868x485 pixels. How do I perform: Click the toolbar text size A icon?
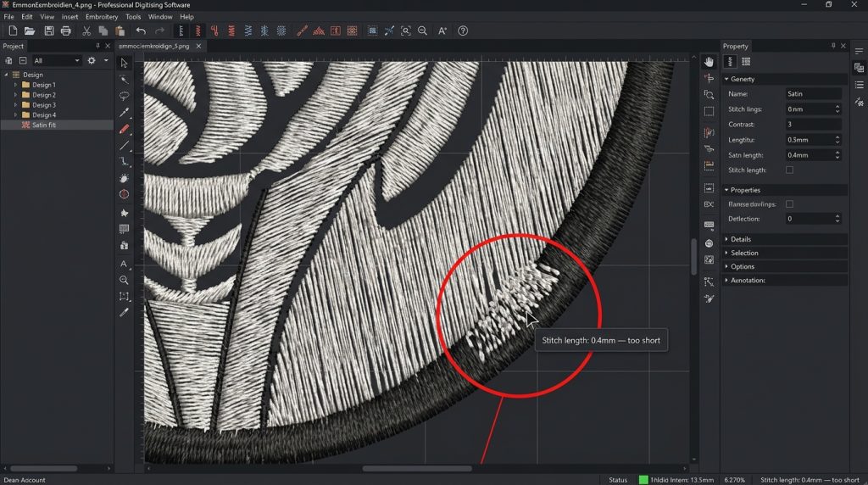pyautogui.click(x=442, y=31)
